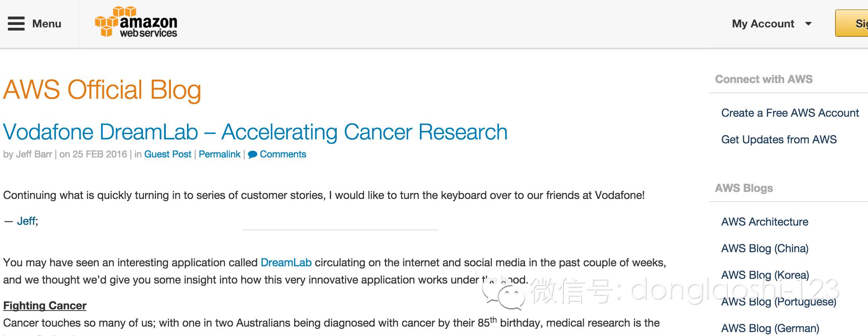
Task: View the Comments link
Action: [283, 154]
